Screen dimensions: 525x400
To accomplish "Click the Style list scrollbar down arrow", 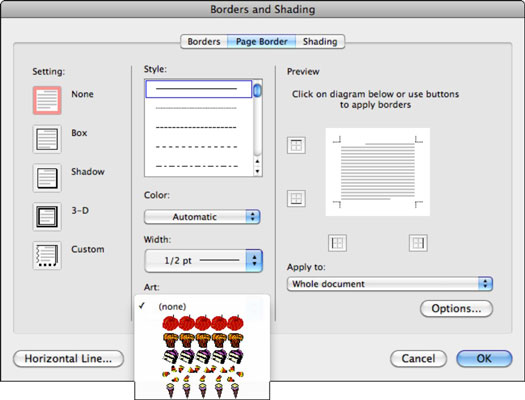I will click(x=257, y=171).
